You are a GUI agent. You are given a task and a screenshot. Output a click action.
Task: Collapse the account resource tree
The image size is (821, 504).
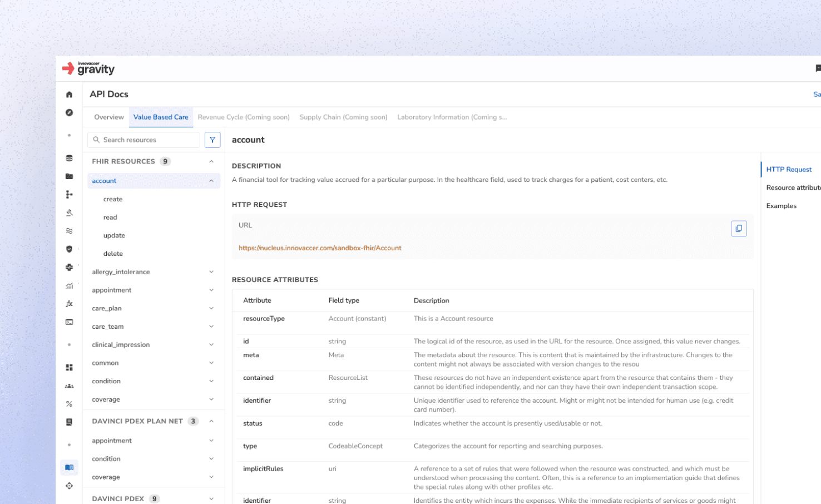click(211, 181)
